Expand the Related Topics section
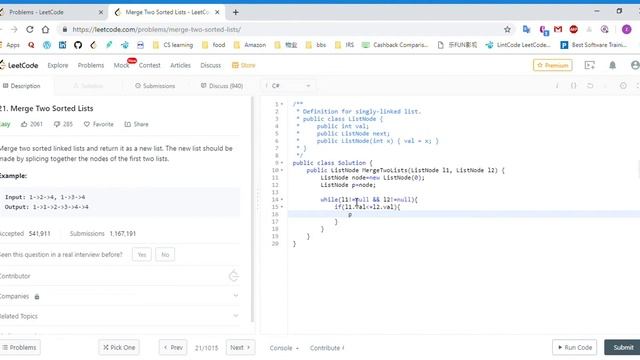Image resolution: width=640 pixels, height=360 pixels. pos(120,316)
